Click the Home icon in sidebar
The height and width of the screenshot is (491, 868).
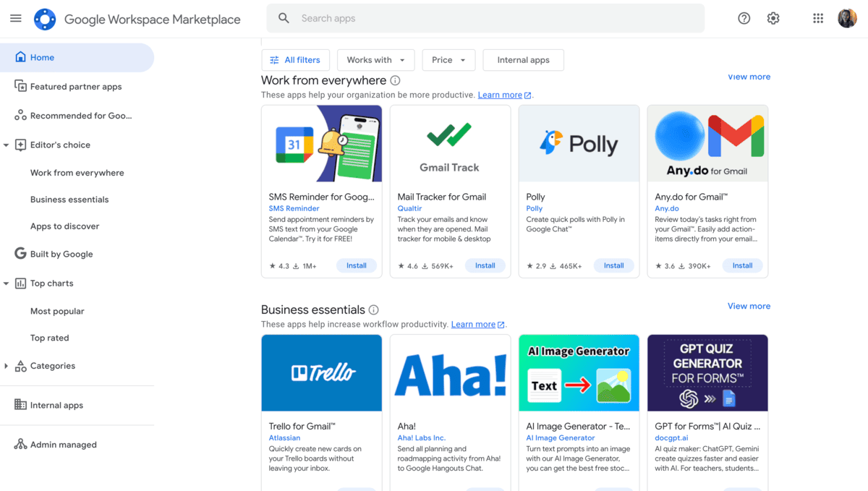20,57
